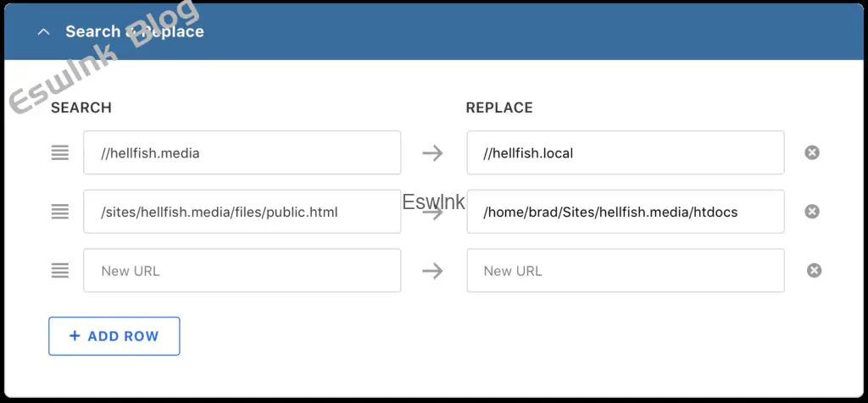Click the empty New URL search field

242,271
